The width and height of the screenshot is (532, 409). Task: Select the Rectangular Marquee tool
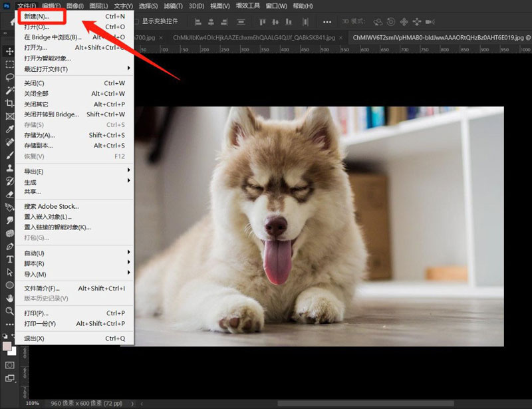[9, 65]
